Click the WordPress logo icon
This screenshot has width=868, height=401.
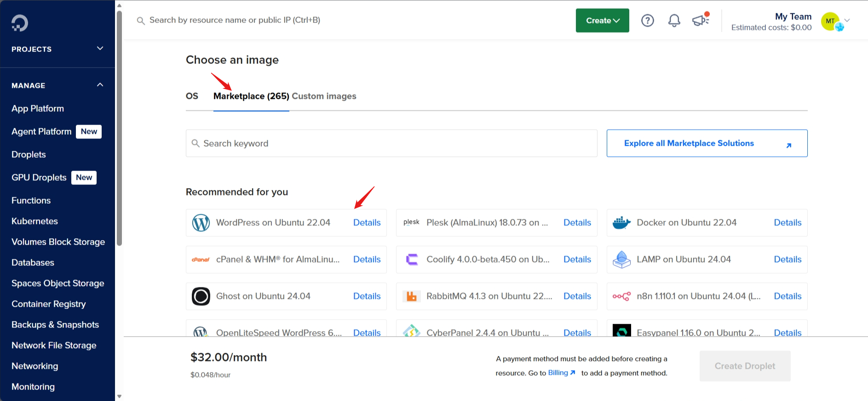point(201,223)
